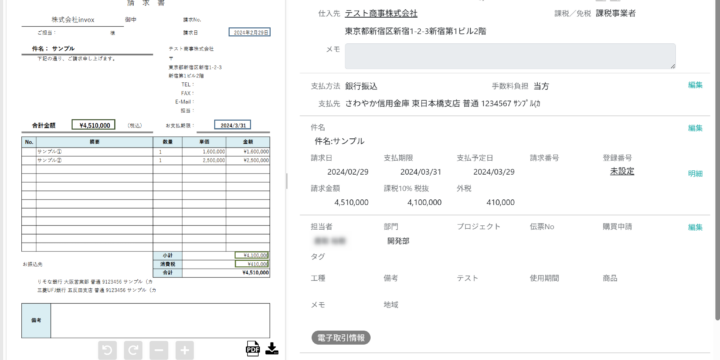Screen dimensions: 720x360
Task: Open the invoice as PDF
Action: [253, 349]
